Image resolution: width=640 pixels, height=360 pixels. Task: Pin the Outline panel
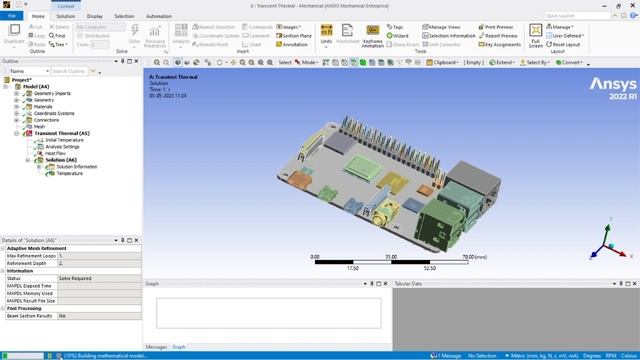click(x=122, y=61)
